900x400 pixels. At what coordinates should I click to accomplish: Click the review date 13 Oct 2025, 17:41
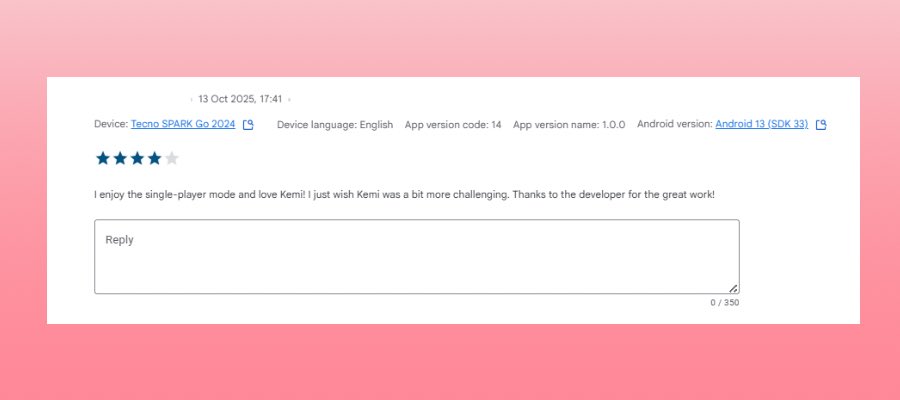click(x=240, y=99)
